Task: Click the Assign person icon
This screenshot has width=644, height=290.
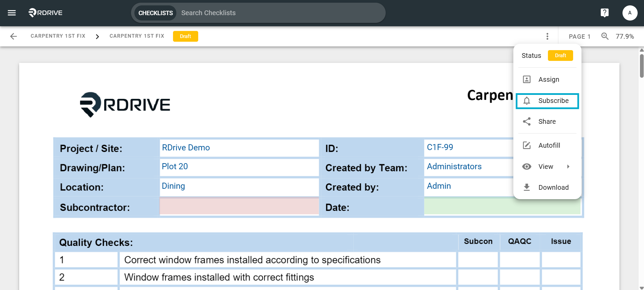Action: tap(527, 79)
